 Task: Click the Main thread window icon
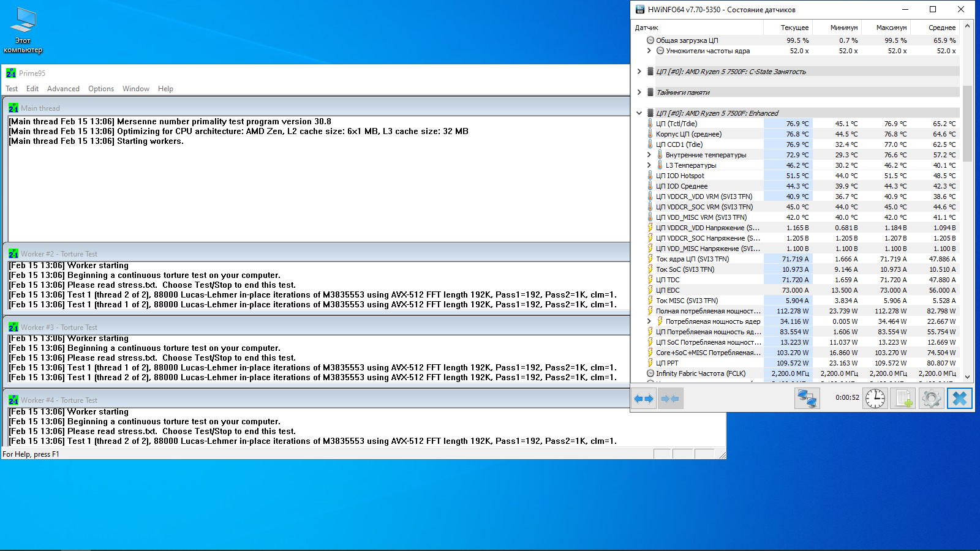point(13,108)
